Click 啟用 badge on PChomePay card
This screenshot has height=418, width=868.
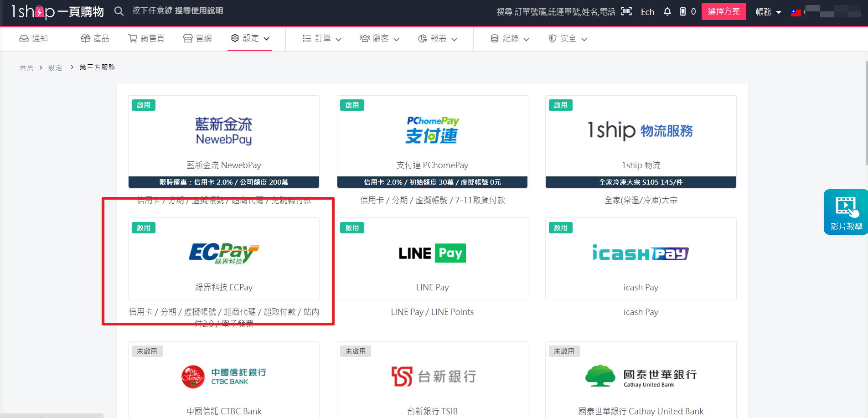[x=352, y=105]
